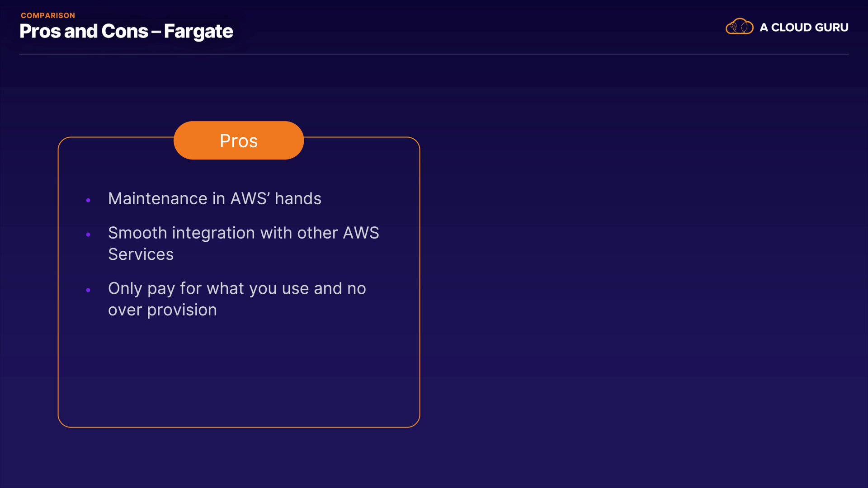Viewport: 868px width, 488px height.
Task: Click the word "Services" on the second bullet's wrapped line
Action: tap(141, 254)
